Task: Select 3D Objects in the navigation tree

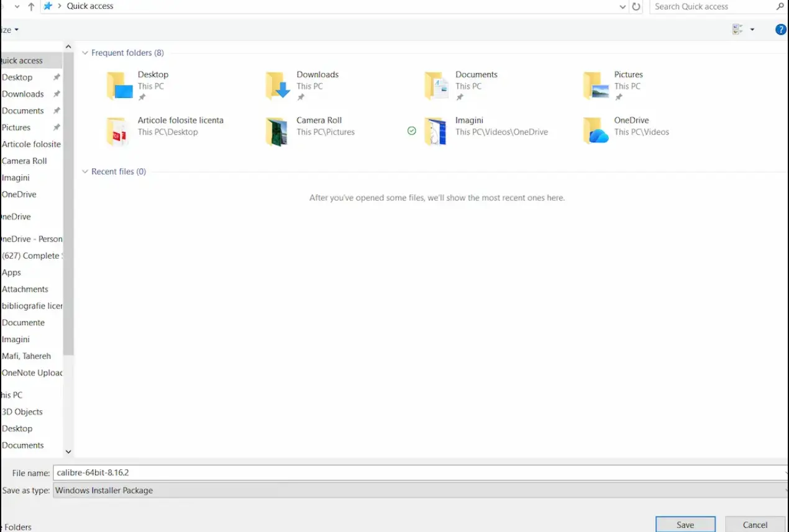Action: (22, 412)
